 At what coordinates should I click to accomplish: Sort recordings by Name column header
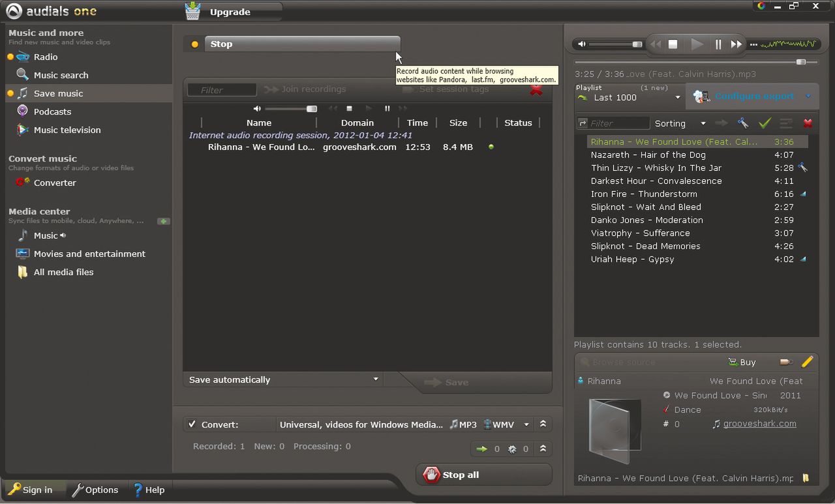pyautogui.click(x=259, y=123)
